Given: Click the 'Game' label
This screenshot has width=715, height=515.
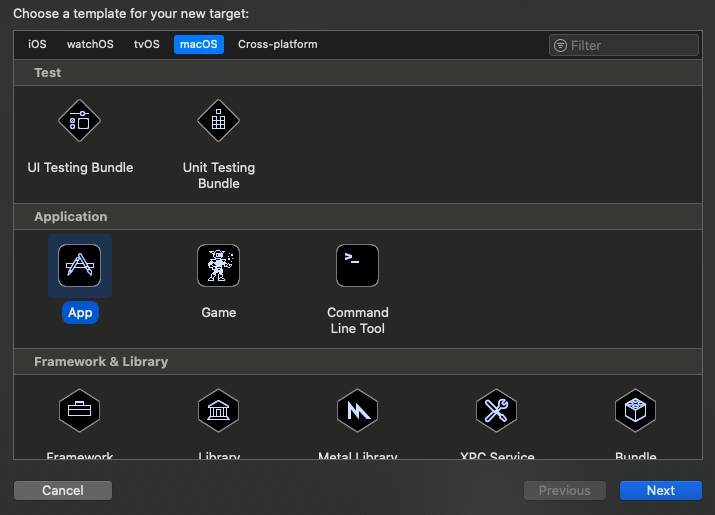Looking at the screenshot, I should click(219, 312).
